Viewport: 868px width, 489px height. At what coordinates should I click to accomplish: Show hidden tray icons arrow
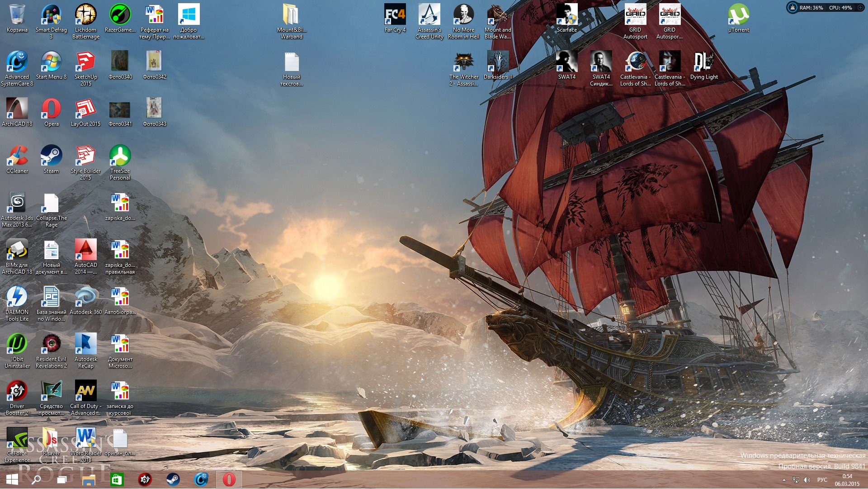[784, 480]
